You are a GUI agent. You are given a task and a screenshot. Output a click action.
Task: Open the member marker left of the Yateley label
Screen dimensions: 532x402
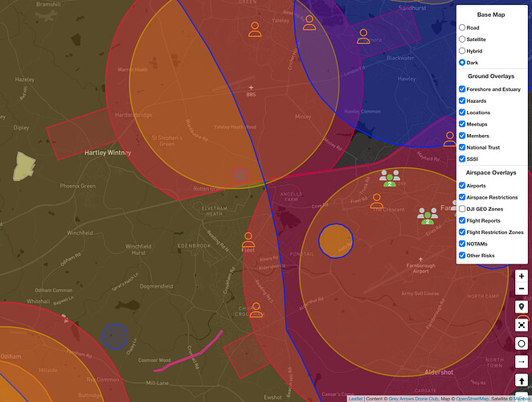tap(255, 30)
